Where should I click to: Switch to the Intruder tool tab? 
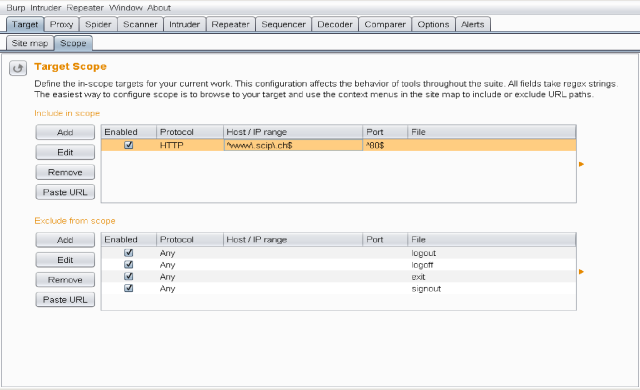[x=184, y=24]
